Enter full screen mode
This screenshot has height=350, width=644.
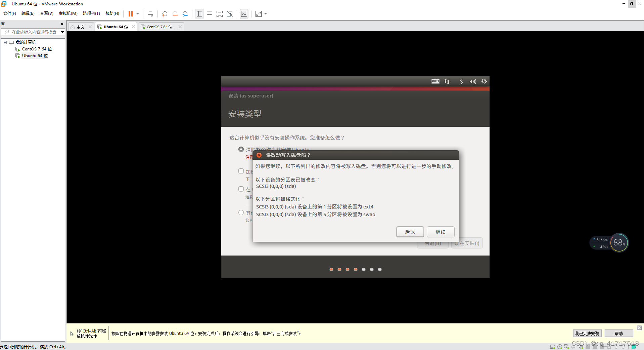point(220,14)
